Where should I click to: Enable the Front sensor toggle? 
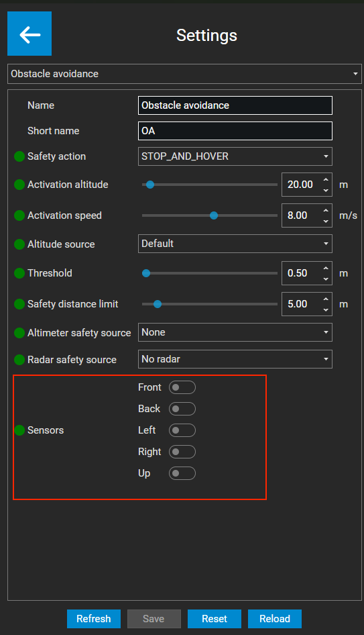pos(182,387)
